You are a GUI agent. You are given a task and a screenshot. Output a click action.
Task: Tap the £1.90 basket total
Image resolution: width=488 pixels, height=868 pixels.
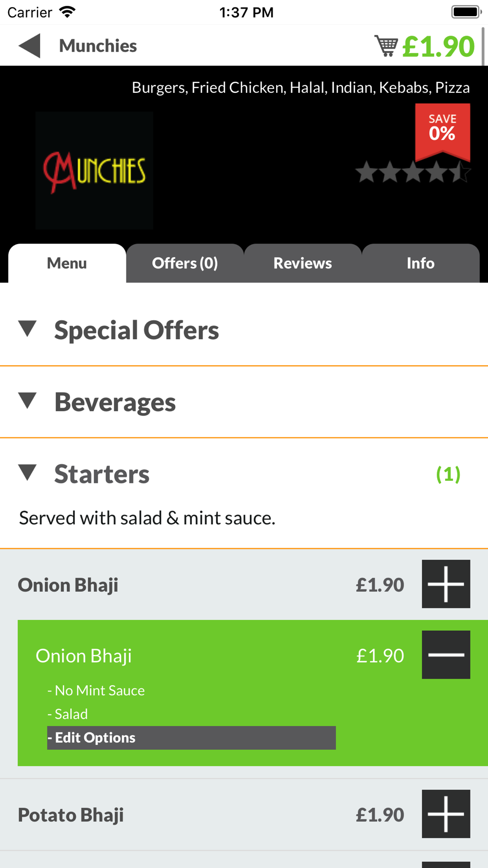[438, 46]
